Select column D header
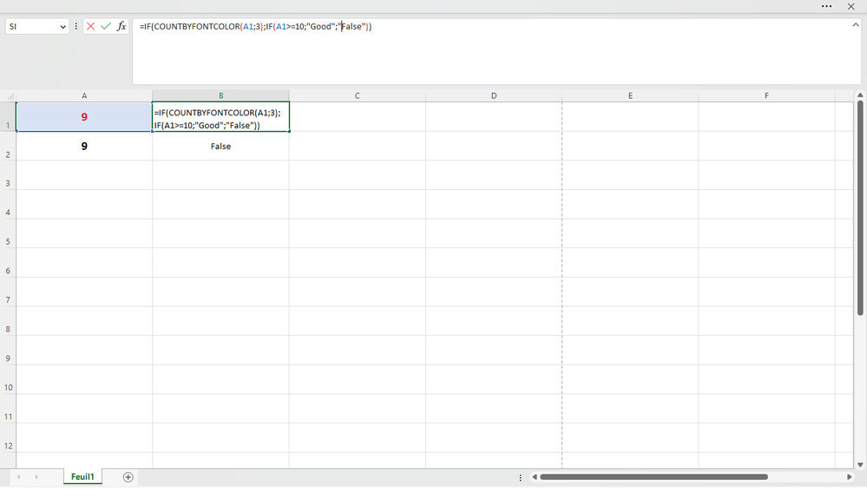The width and height of the screenshot is (867, 504). pyautogui.click(x=494, y=95)
